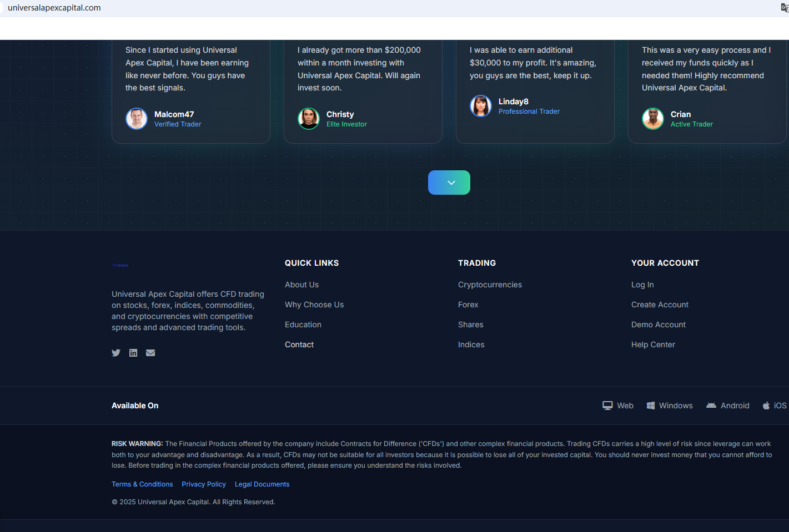Open the LinkedIn social icon
The height and width of the screenshot is (532, 789).
133,353
